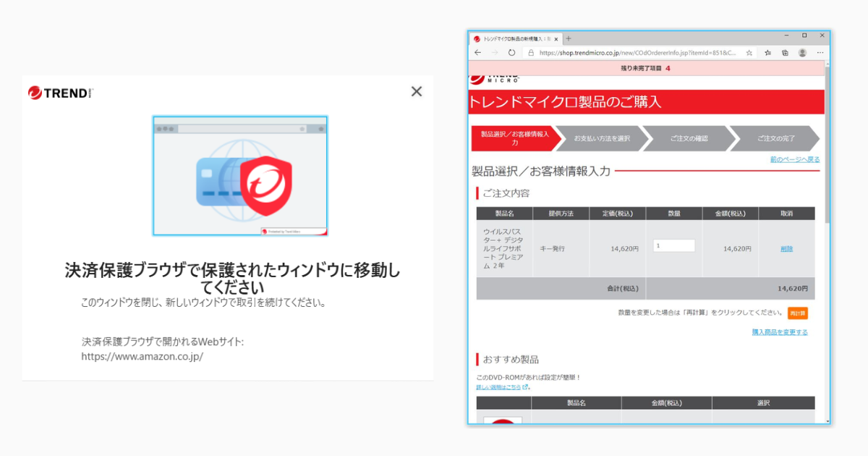
Task: Click the product name ウイルスバスター cell
Action: click(x=504, y=248)
